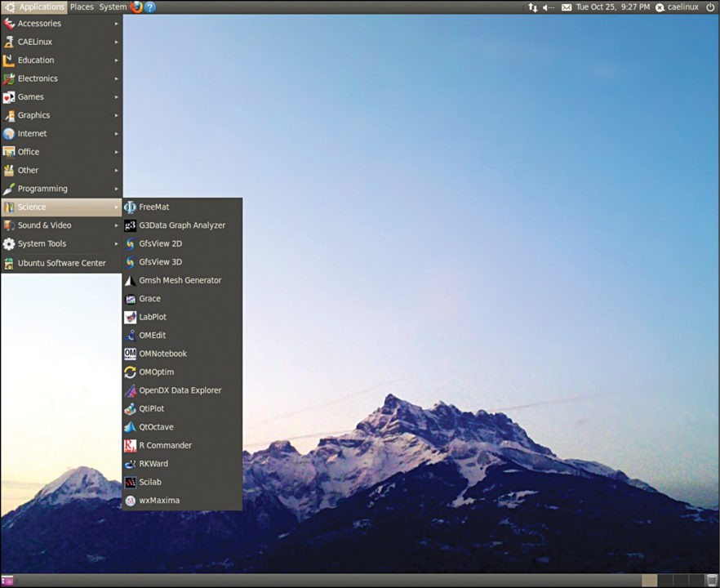
Task: Launch Scilab from the menu
Action: point(150,482)
